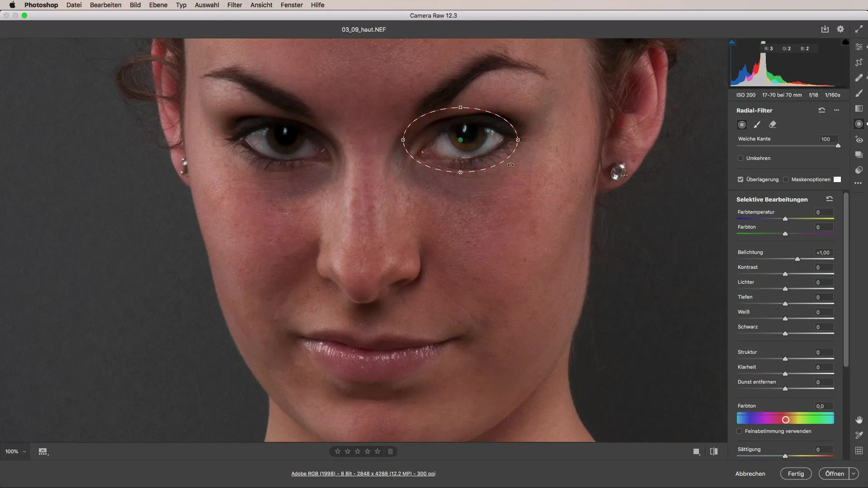868x488 pixels.
Task: Toggle before/after split view icon
Action: click(x=714, y=451)
